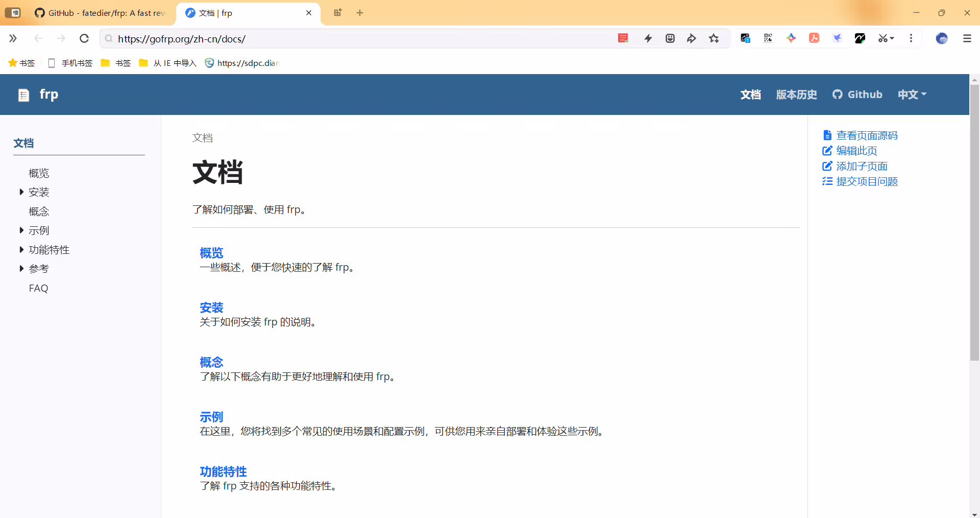Open the Github link in header
Screen dimensions: 980x518
857,95
